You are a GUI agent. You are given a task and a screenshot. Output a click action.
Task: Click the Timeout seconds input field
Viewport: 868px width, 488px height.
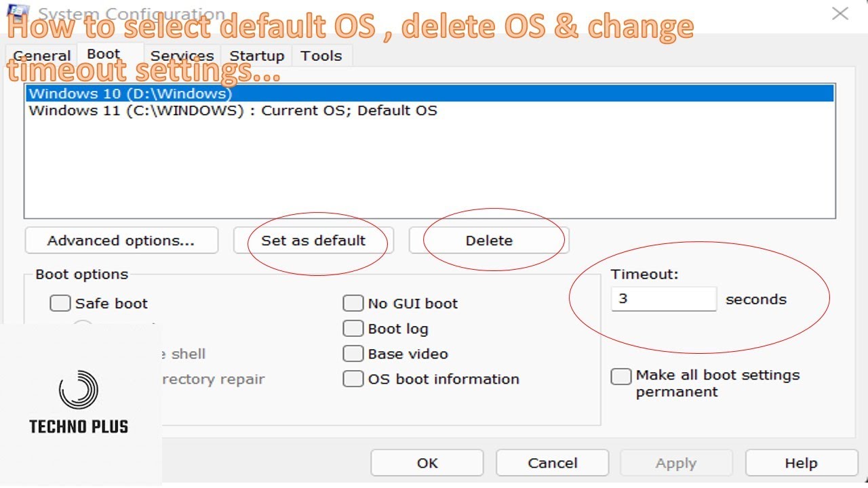pyautogui.click(x=664, y=299)
